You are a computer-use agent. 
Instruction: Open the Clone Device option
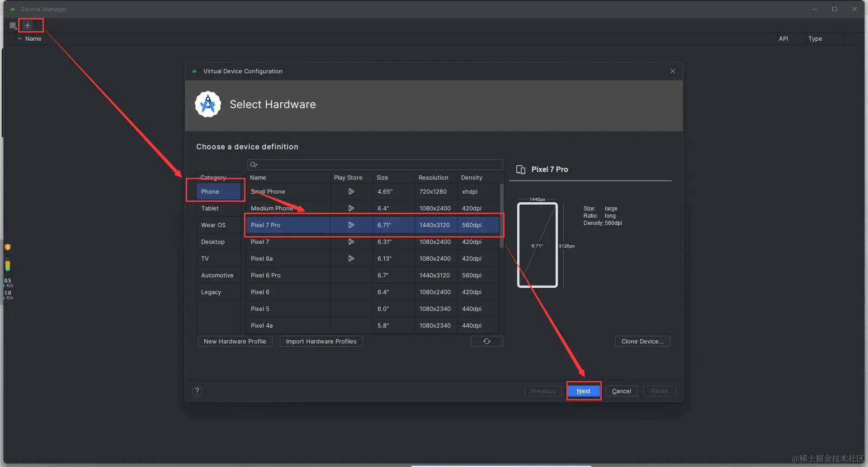tap(642, 341)
